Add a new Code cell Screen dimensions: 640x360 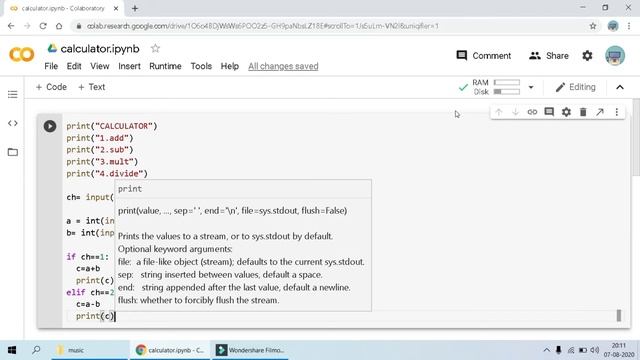51,87
